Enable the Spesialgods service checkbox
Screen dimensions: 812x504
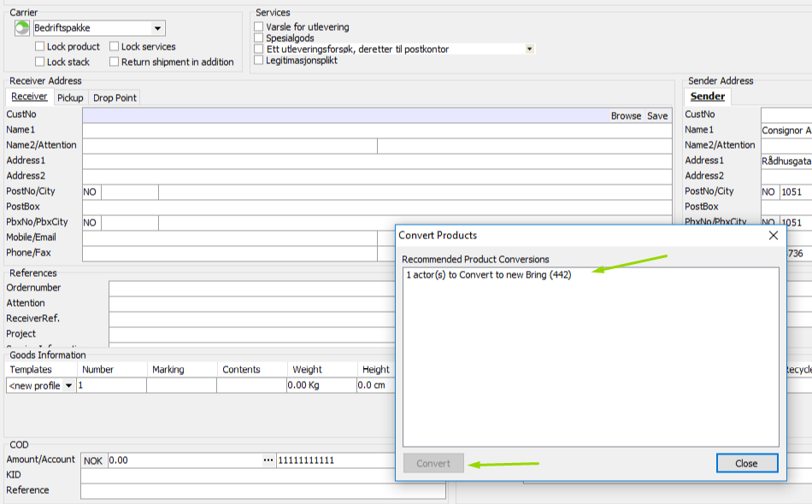click(x=259, y=38)
